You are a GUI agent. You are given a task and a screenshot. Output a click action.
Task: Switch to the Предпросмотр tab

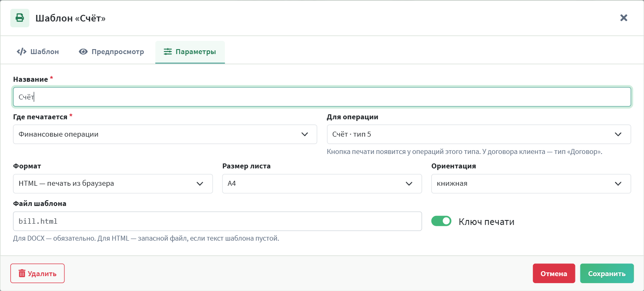[x=112, y=52]
